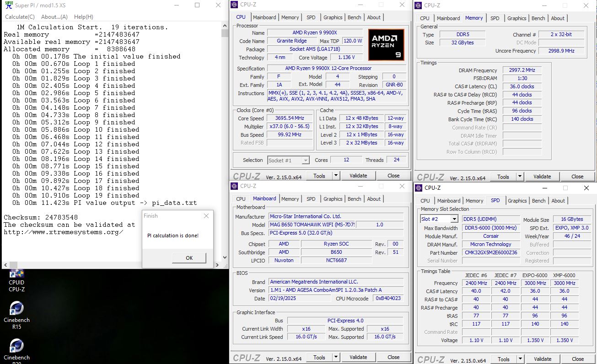The width and height of the screenshot is (597, 364).
Task: Click the mainboard model MAG B650 TOMAHAWK WIFI field
Action: coord(312,225)
